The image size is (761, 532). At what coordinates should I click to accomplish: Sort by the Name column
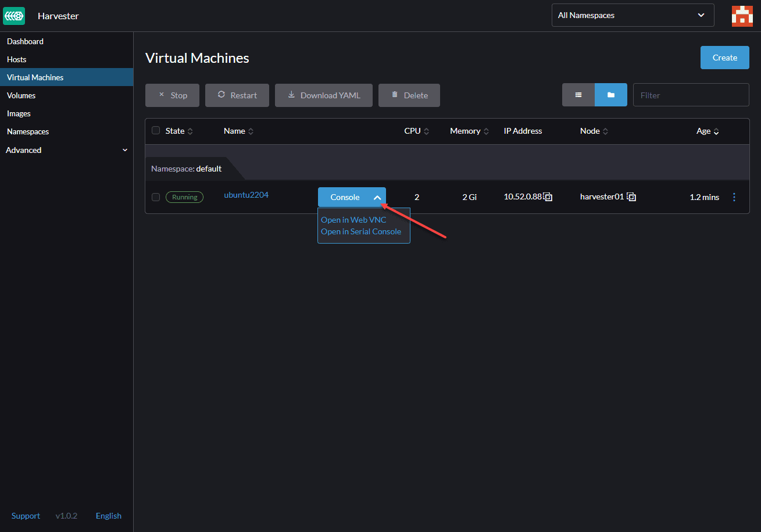pos(238,131)
